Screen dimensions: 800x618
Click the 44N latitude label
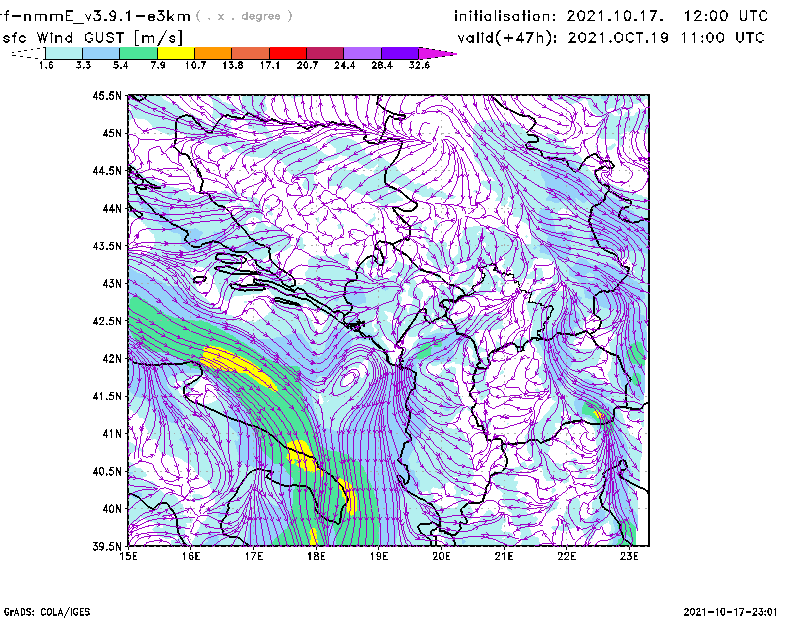pos(112,209)
